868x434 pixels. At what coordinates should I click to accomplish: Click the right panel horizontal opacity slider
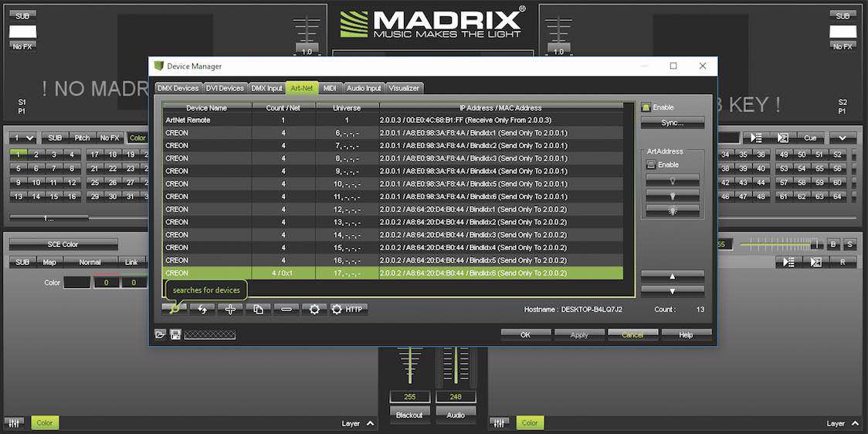click(781, 244)
